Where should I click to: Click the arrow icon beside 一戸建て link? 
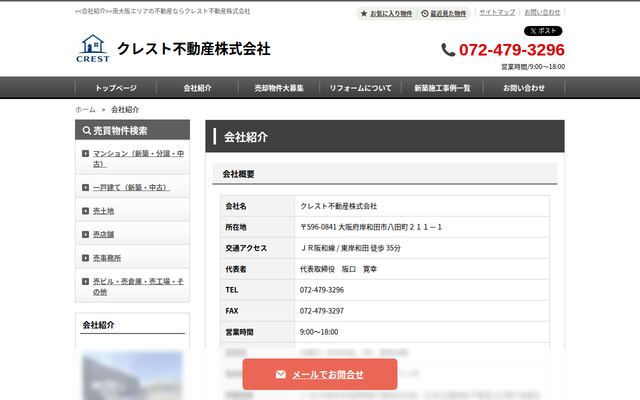click(x=85, y=187)
